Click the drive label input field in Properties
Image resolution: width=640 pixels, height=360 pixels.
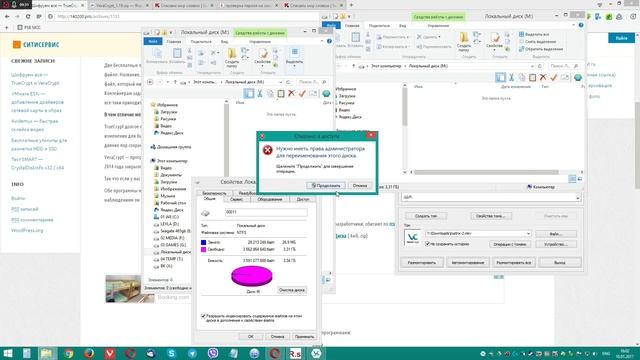point(266,212)
